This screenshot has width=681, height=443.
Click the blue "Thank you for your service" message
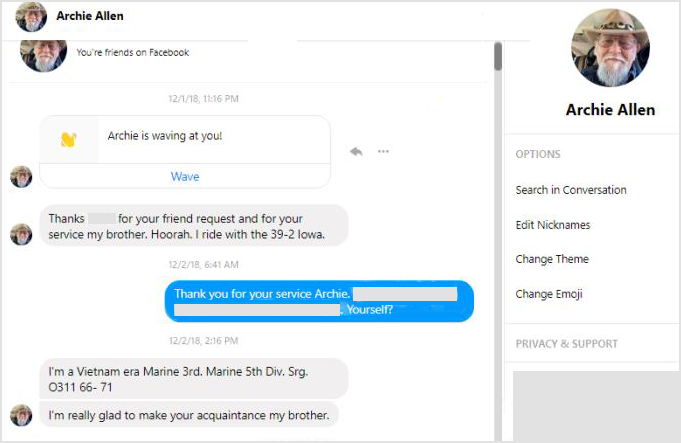click(x=319, y=301)
